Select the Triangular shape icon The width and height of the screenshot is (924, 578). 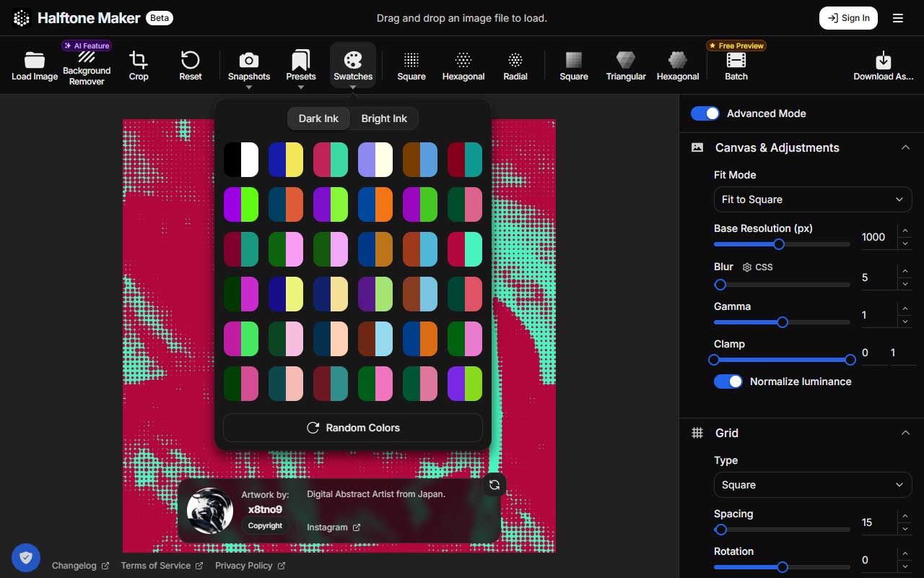(x=626, y=60)
